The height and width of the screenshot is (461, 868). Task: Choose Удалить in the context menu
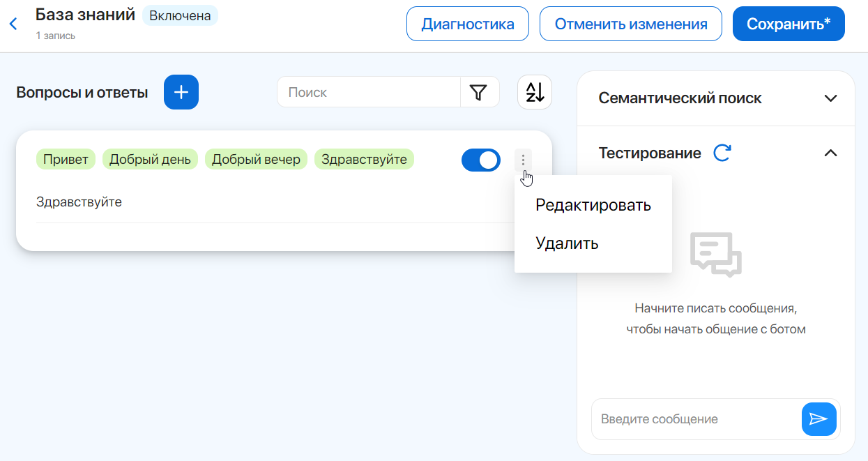coord(567,243)
